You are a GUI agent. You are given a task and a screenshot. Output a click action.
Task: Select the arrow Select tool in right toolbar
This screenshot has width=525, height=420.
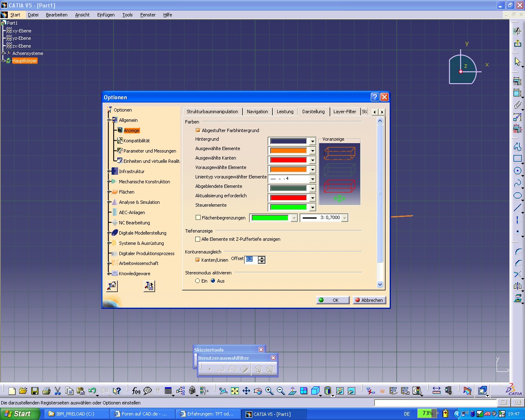[x=518, y=62]
